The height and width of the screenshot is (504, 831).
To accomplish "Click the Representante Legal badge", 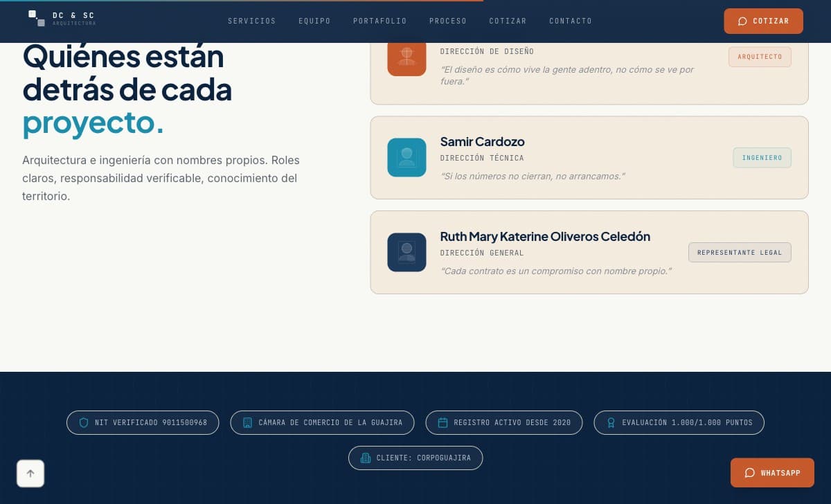I will pos(740,253).
